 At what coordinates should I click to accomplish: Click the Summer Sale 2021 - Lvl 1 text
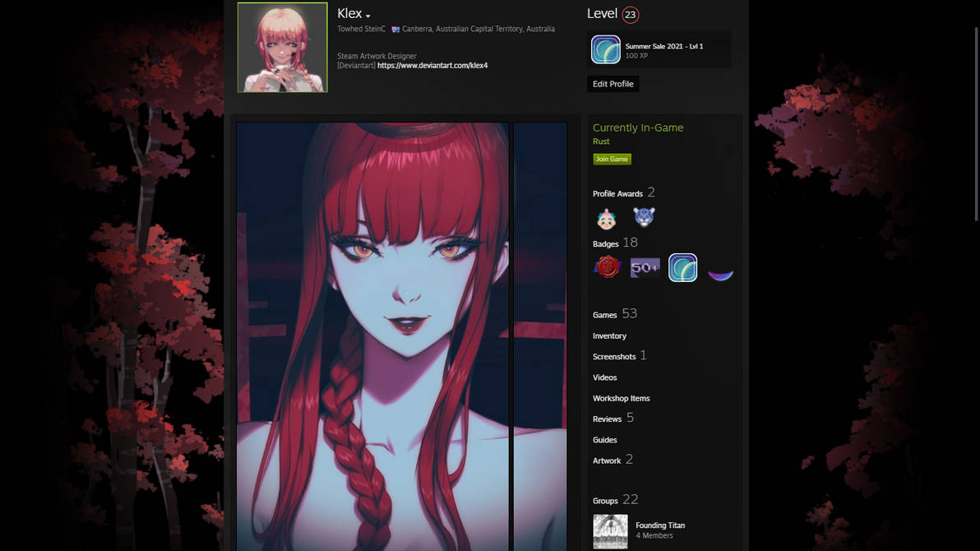point(663,46)
